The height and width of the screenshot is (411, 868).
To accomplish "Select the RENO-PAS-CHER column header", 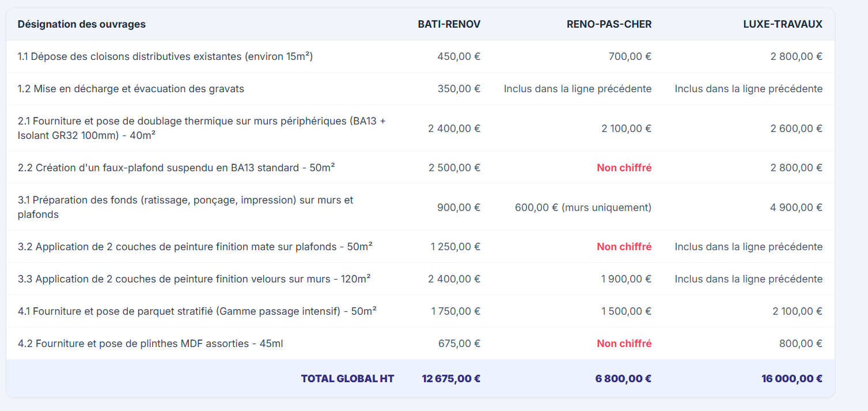I will click(608, 24).
